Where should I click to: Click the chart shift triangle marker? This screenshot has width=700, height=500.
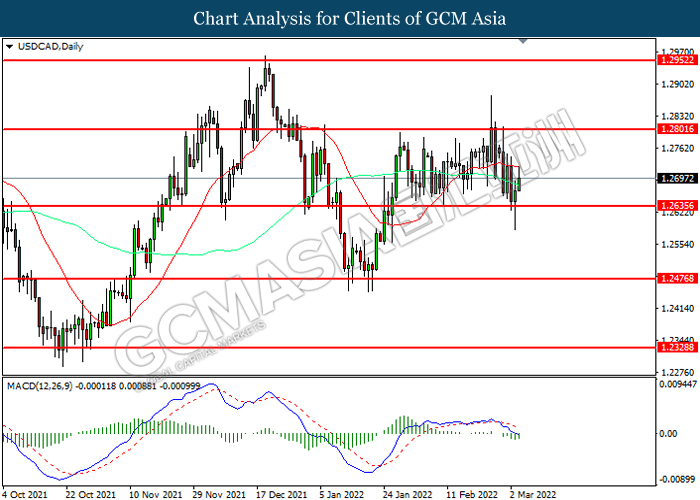click(x=523, y=41)
